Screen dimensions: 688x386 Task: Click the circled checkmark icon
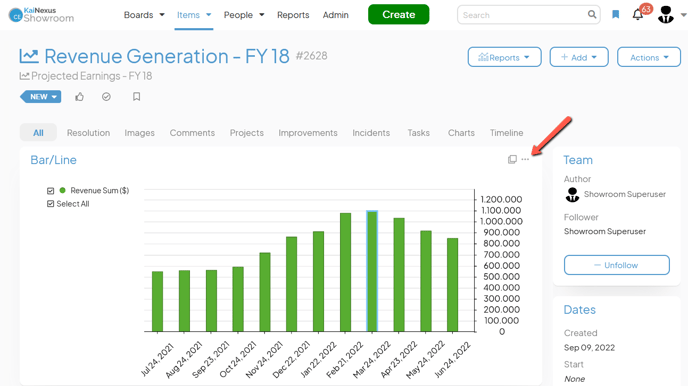(106, 97)
